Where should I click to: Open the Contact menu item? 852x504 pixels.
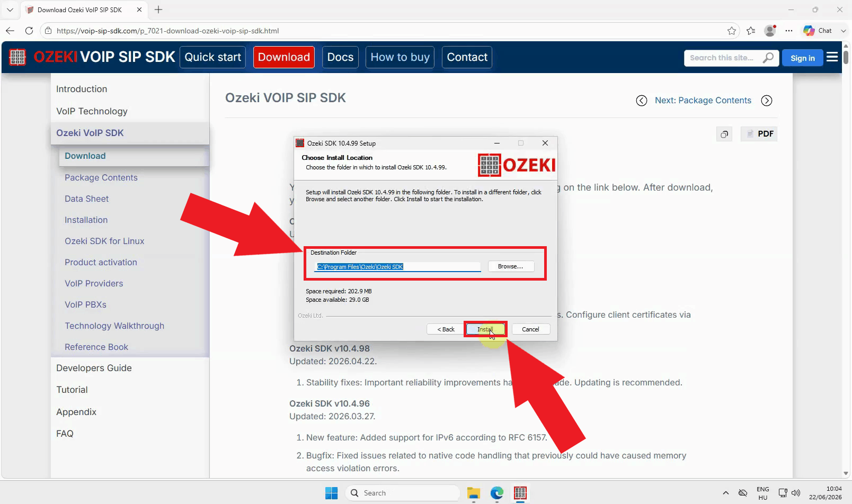(x=467, y=57)
